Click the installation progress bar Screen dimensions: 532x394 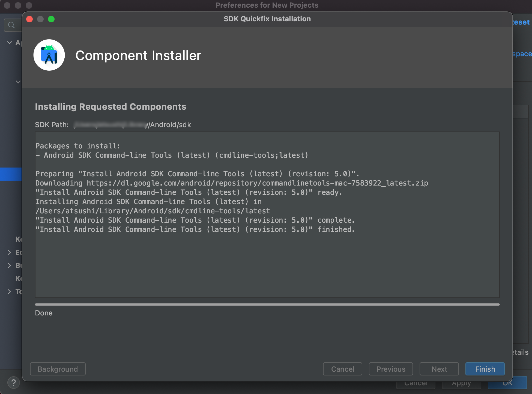pos(267,304)
